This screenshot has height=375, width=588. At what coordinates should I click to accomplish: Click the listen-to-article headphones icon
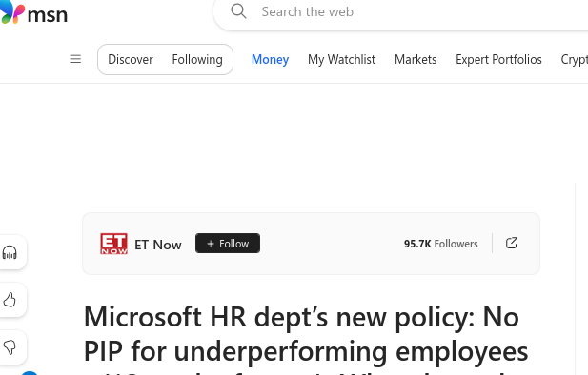point(10,252)
